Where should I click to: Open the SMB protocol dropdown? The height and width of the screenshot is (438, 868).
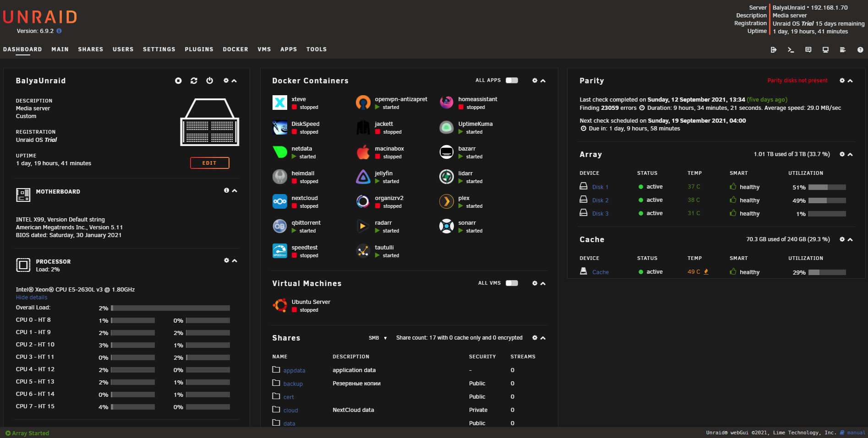tap(378, 338)
